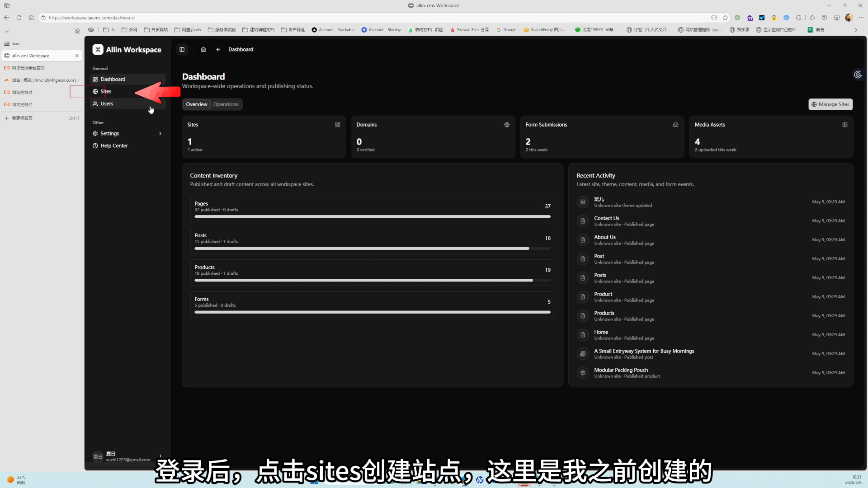Click the Sites card grid icon
This screenshot has height=488, width=868.
[x=338, y=125]
